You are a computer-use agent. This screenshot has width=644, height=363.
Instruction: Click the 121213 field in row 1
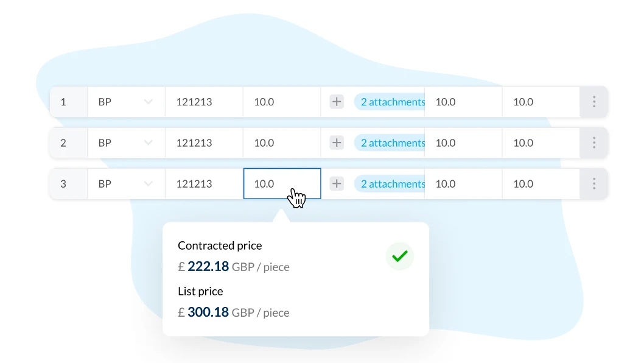204,102
